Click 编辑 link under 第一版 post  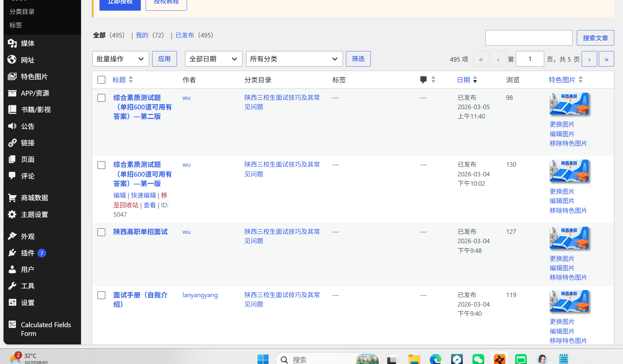click(119, 195)
